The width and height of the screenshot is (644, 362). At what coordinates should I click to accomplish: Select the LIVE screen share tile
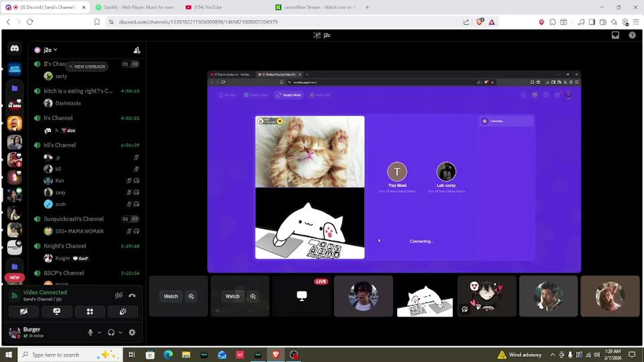coord(301,296)
